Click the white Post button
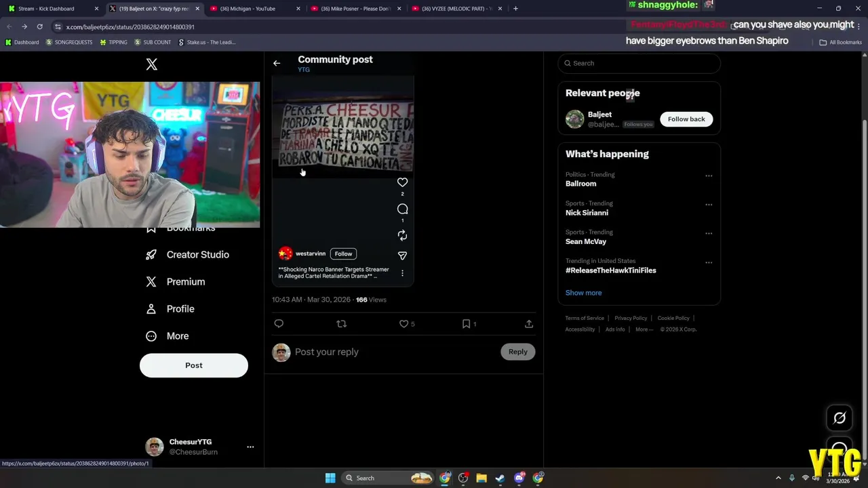 194,365
